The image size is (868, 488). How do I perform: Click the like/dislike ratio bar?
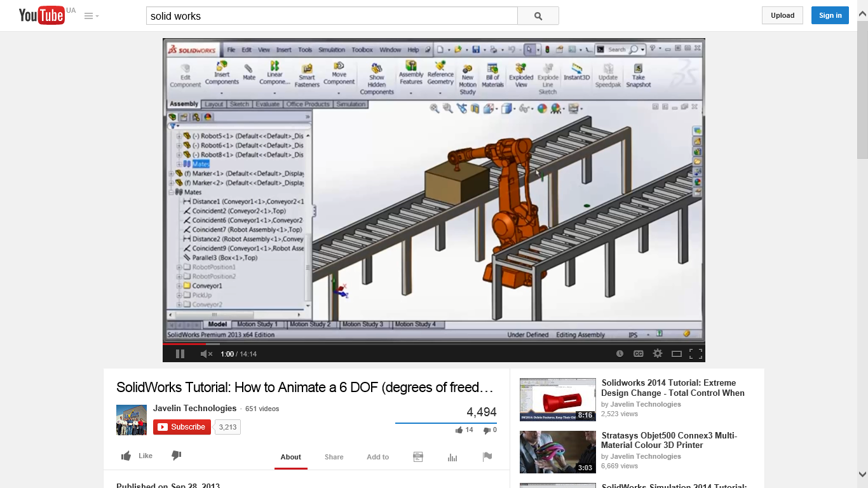tap(446, 423)
